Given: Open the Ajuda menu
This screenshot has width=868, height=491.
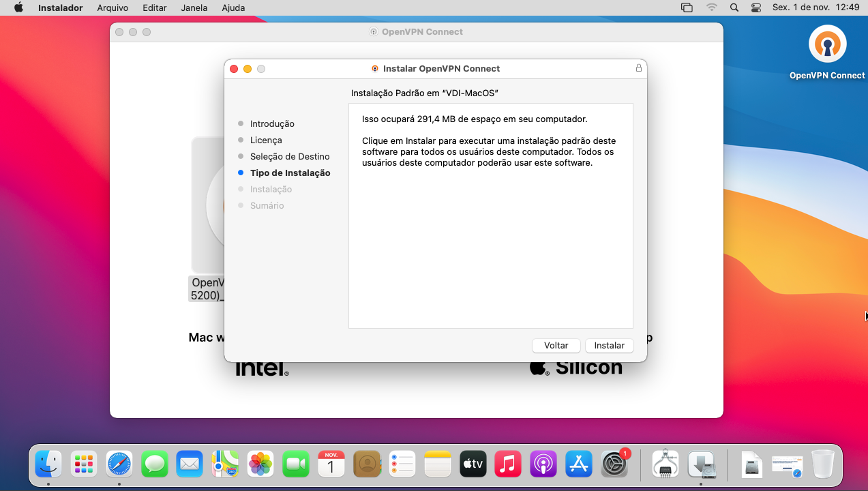Looking at the screenshot, I should pos(233,8).
